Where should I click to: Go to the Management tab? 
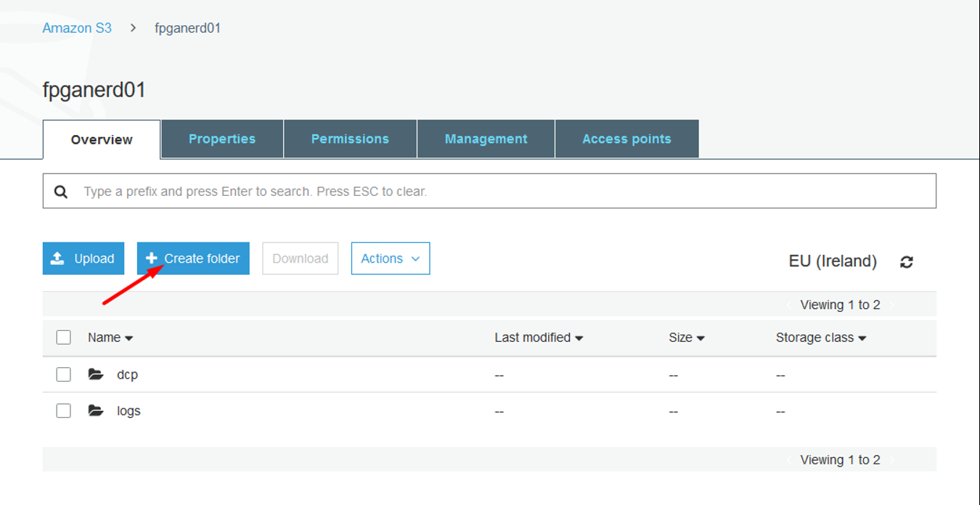(486, 139)
